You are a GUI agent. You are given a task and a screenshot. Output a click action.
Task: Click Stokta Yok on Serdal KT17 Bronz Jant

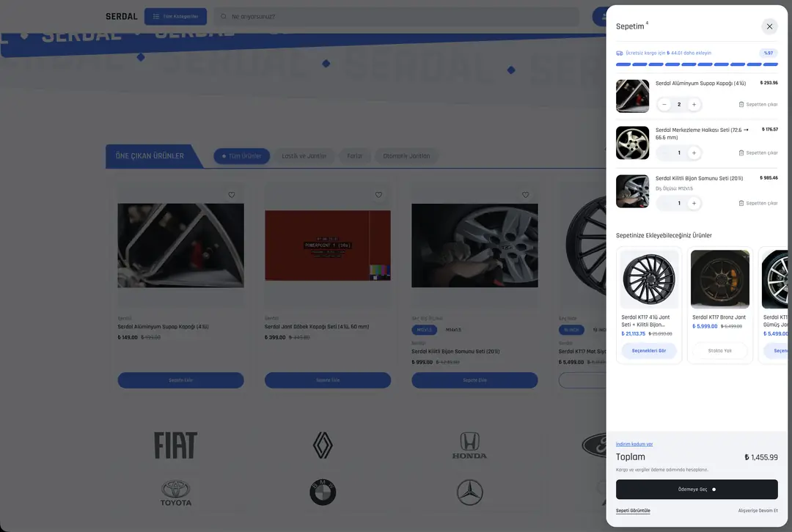(x=720, y=351)
